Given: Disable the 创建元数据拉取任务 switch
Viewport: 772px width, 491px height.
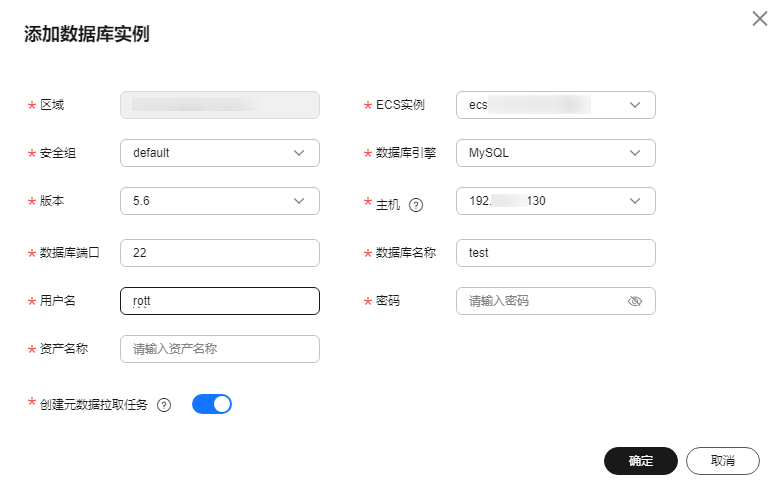Looking at the screenshot, I should pyautogui.click(x=212, y=404).
